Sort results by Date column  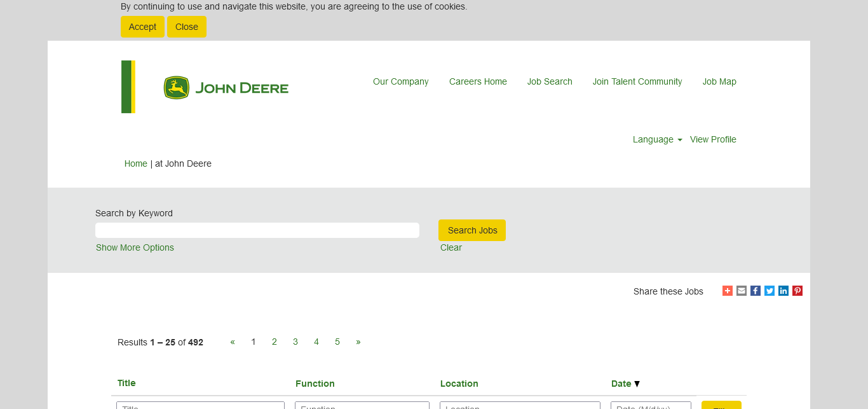pyautogui.click(x=621, y=384)
